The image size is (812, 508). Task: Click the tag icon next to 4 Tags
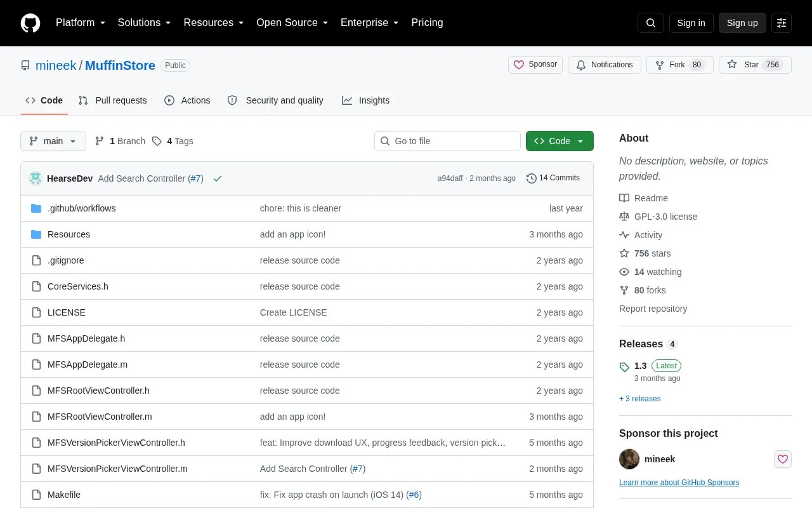point(157,141)
